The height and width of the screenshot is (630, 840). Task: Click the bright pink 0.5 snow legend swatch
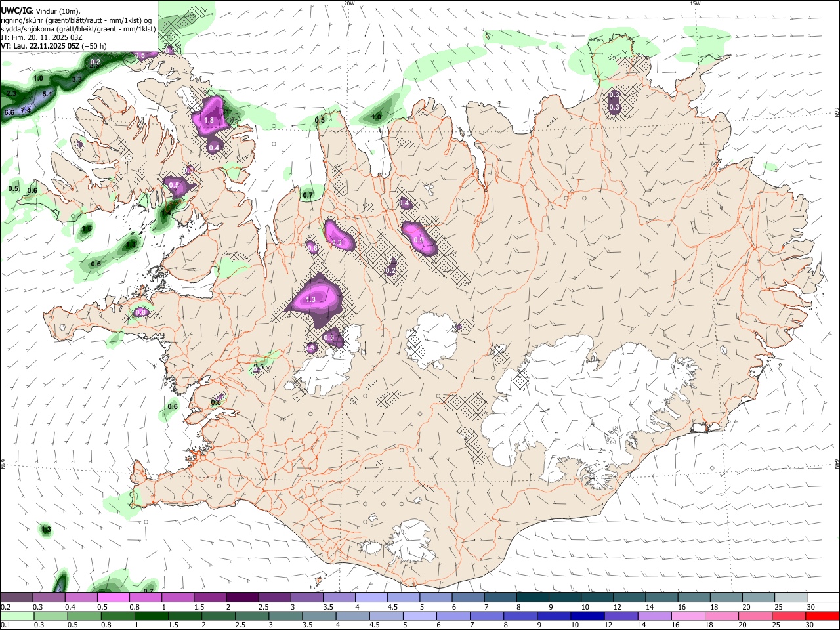click(114, 597)
